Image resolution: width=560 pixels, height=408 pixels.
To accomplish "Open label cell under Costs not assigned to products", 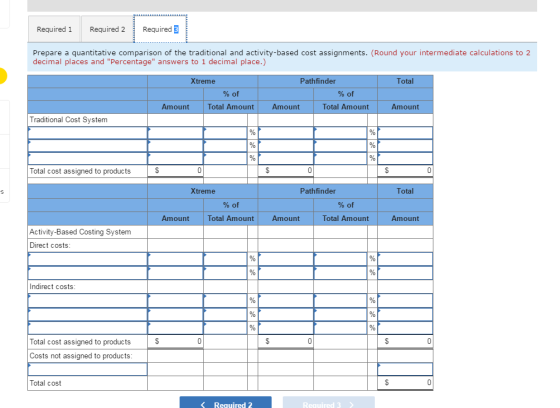I will coord(88,369).
